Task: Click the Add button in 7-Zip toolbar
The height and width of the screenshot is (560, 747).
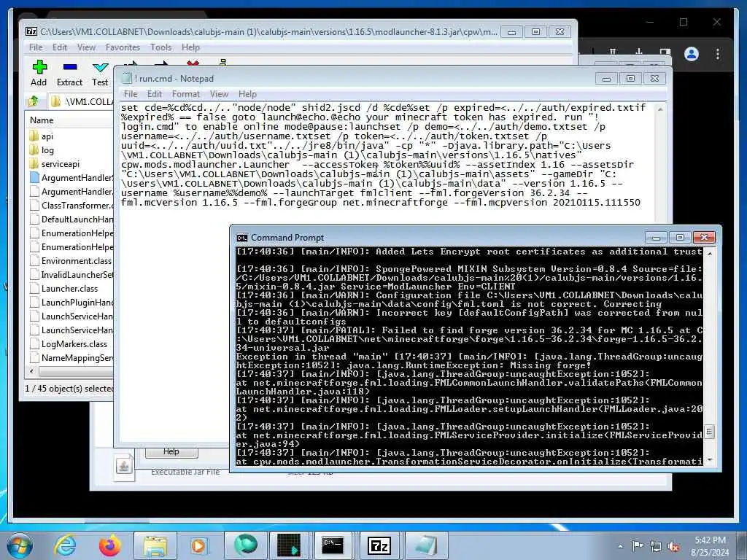Action: pyautogui.click(x=39, y=74)
